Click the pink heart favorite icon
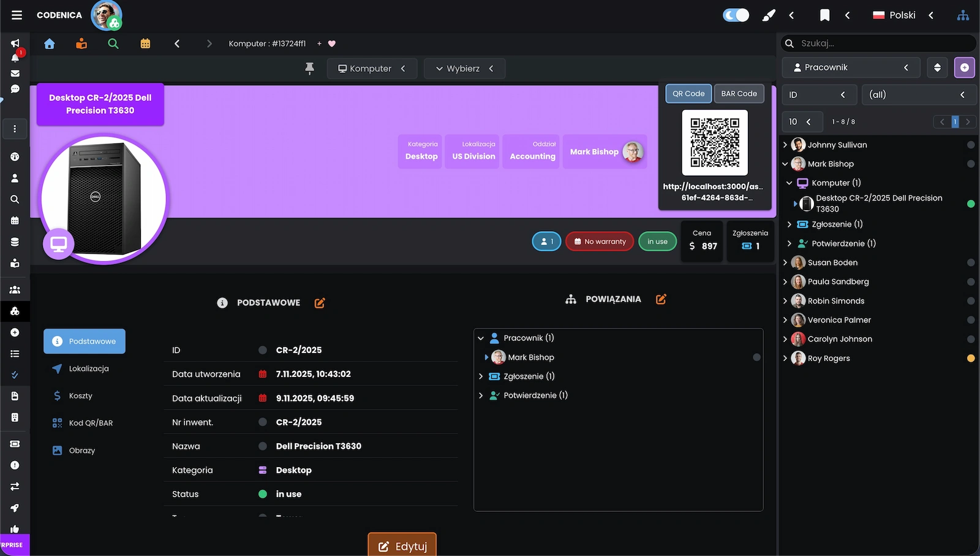This screenshot has width=980, height=556. coord(332,44)
